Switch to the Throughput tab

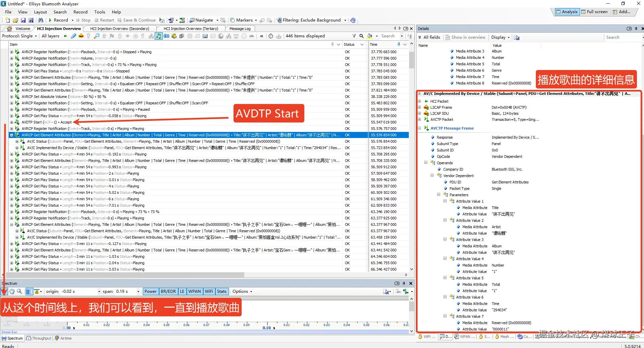tap(38, 338)
